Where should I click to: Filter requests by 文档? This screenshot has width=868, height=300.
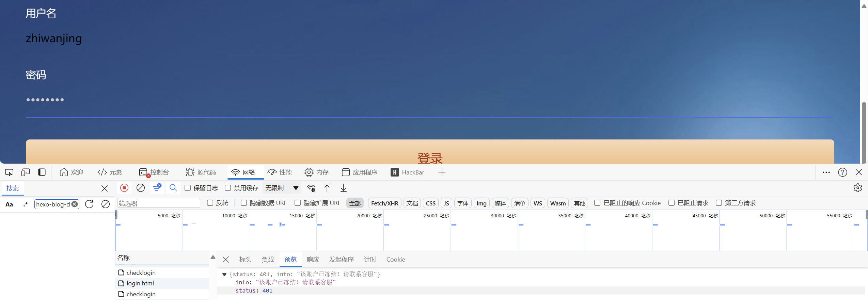coord(412,203)
